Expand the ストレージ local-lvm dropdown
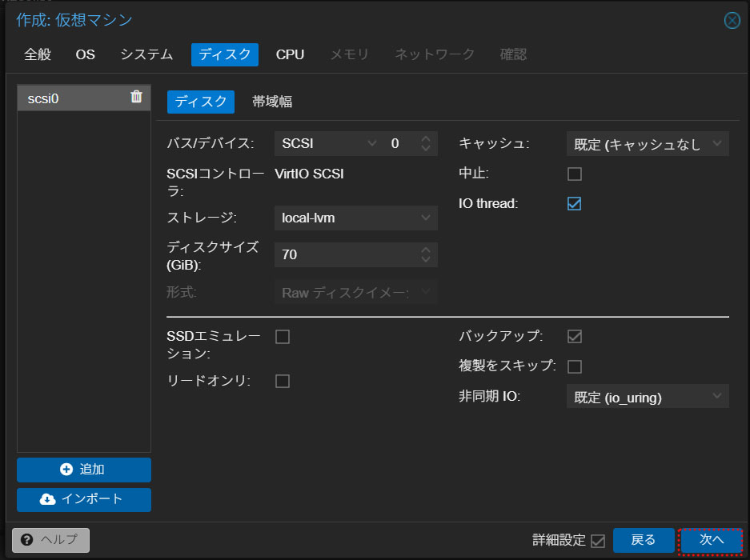This screenshot has height=560, width=750. (x=355, y=218)
